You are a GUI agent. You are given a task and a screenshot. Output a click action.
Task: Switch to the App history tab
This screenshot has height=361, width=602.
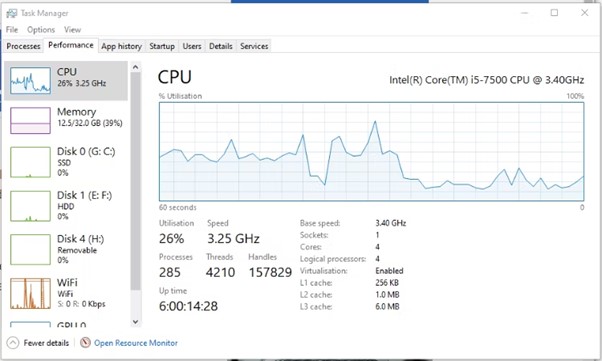pyautogui.click(x=121, y=46)
